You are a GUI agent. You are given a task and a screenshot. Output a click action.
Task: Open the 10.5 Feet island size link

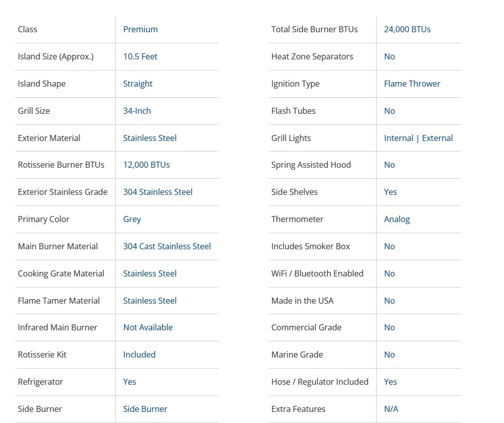(140, 56)
